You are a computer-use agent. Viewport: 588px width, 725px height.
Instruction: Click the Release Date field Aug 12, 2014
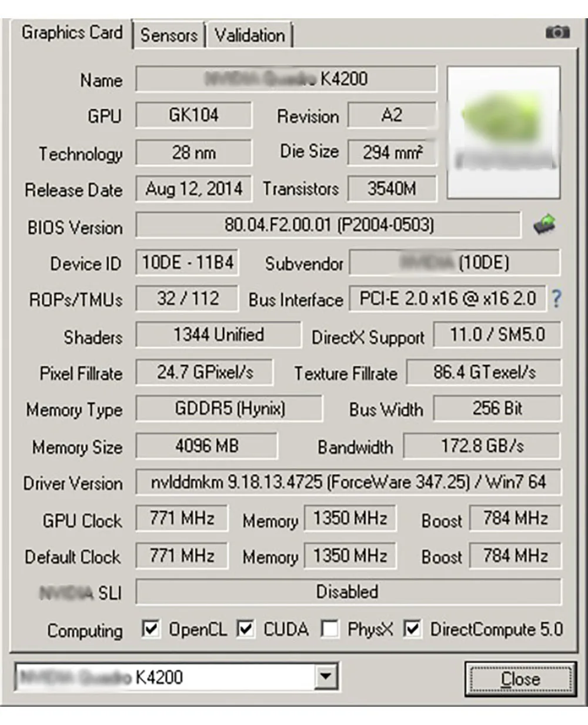click(x=193, y=189)
